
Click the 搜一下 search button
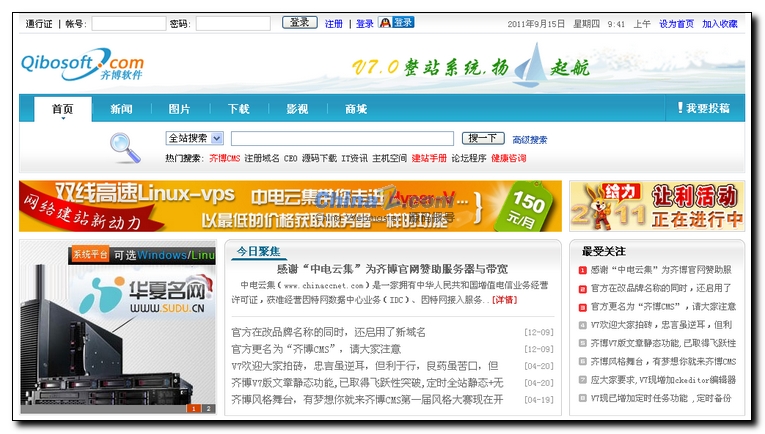pyautogui.click(x=483, y=138)
